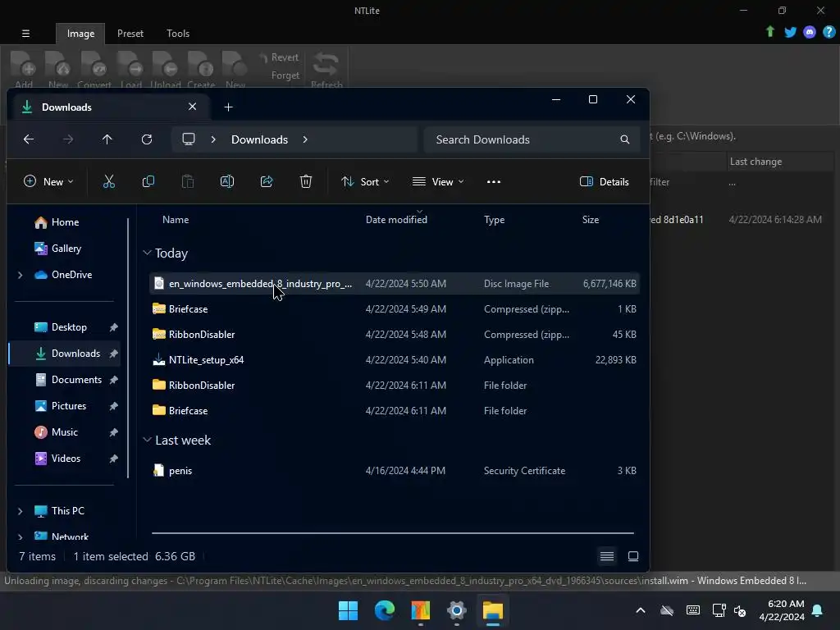Select NTLite Tools ribbon tab
The height and width of the screenshot is (630, 840).
point(178,33)
